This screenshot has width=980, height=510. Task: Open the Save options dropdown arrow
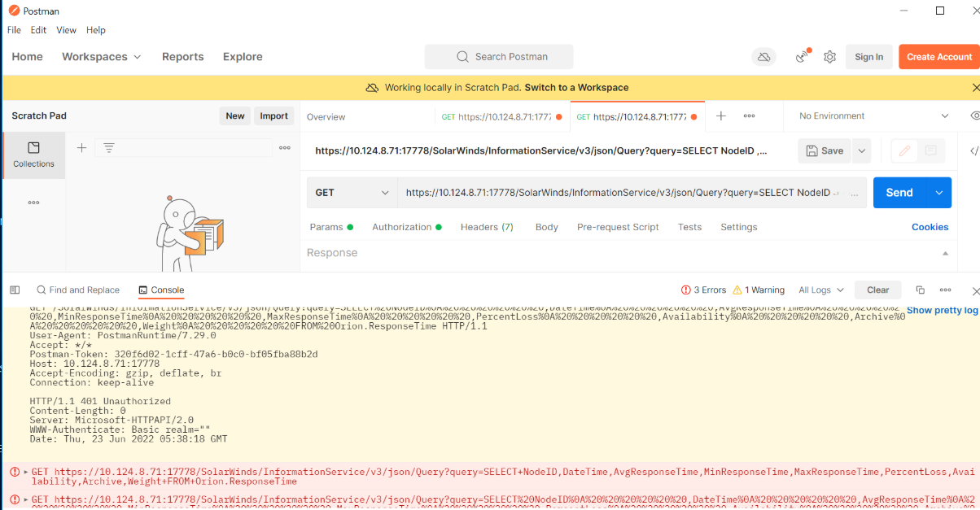[x=861, y=150]
